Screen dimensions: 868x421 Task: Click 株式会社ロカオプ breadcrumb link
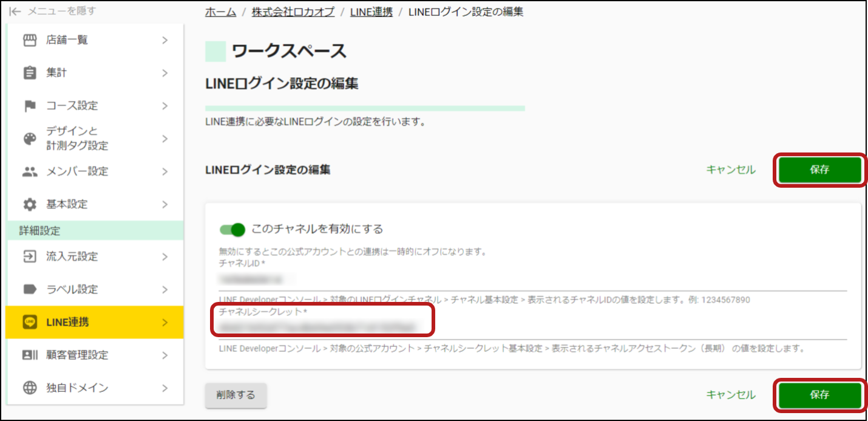click(x=293, y=12)
